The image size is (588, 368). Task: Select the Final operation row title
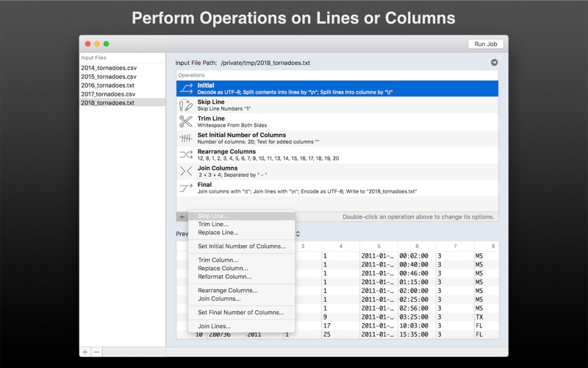(205, 185)
